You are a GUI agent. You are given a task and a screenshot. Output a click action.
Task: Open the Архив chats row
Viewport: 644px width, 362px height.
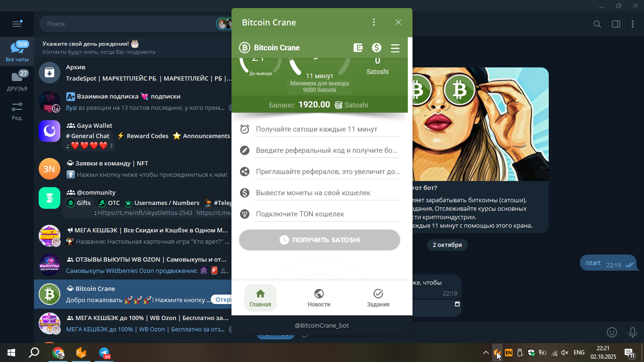click(133, 73)
